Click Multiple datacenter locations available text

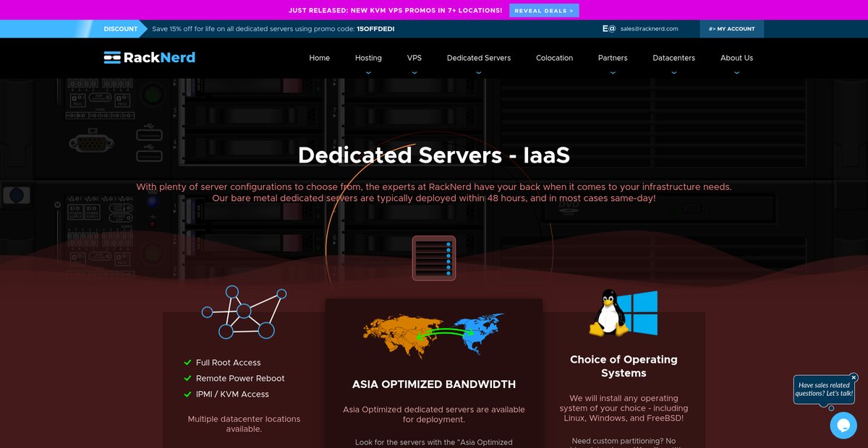pos(244,424)
